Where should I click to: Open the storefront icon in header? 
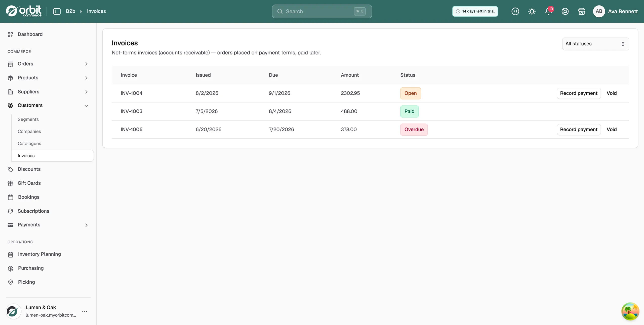[x=582, y=11]
